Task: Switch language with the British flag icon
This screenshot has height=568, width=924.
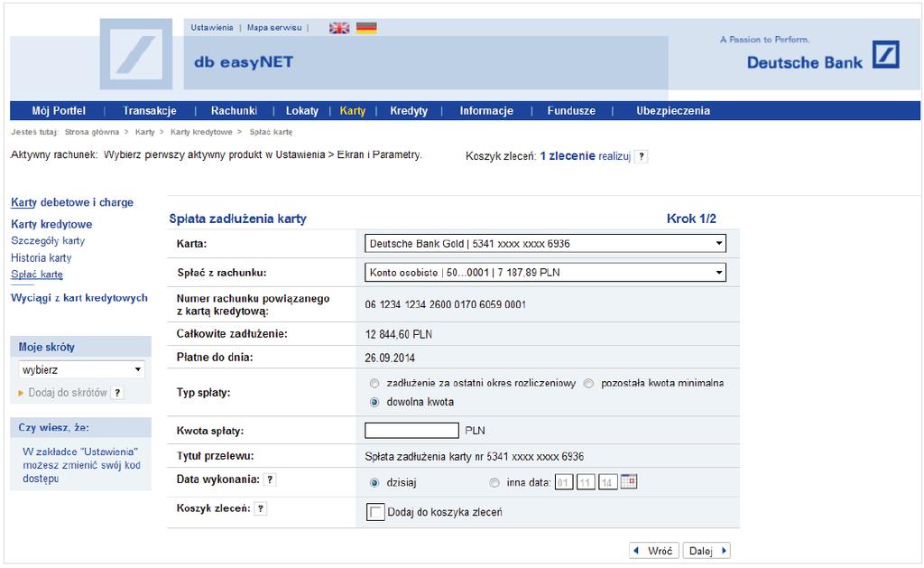Action: point(339,28)
